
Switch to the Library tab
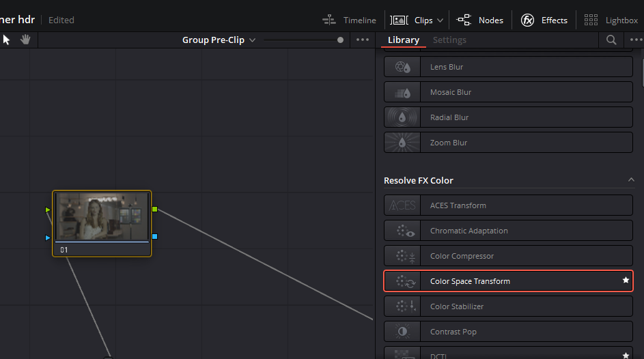[404, 40]
